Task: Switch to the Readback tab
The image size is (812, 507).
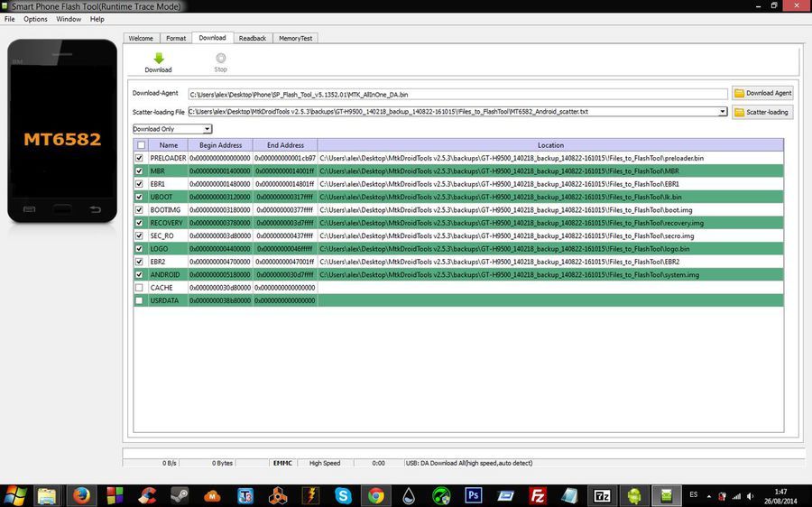Action: pos(253,38)
